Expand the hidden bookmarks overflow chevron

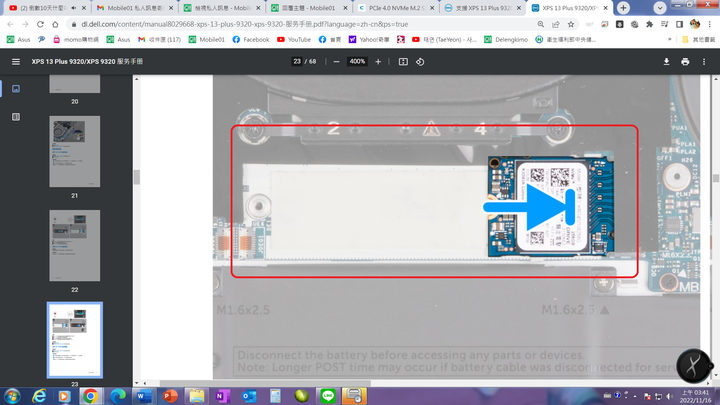669,39
